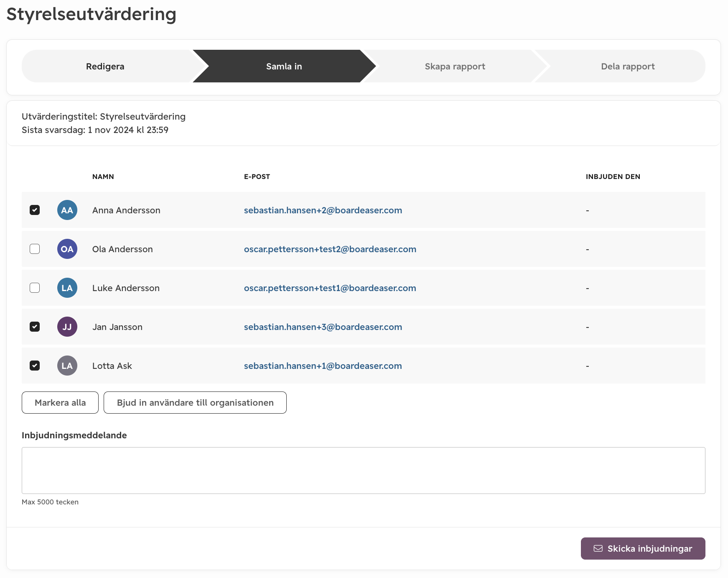Click the Max 5000 tecken hint

click(50, 502)
